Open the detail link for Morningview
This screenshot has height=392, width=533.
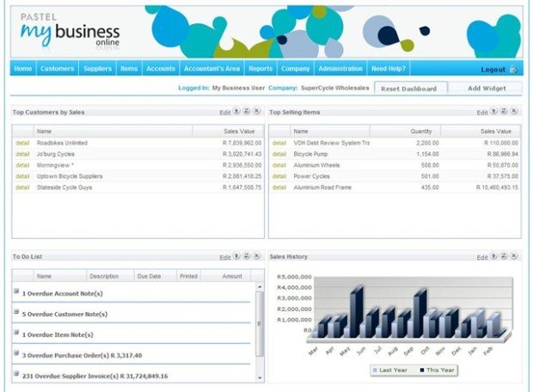coord(22,165)
